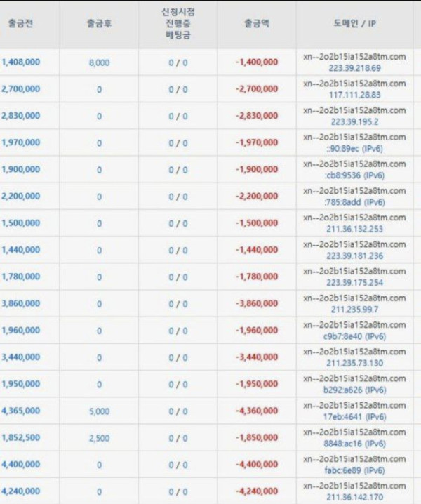Image resolution: width=421 pixels, height=504 pixels.
Task: Click the -2,830,000 withdrawal amount
Action: pyautogui.click(x=257, y=116)
